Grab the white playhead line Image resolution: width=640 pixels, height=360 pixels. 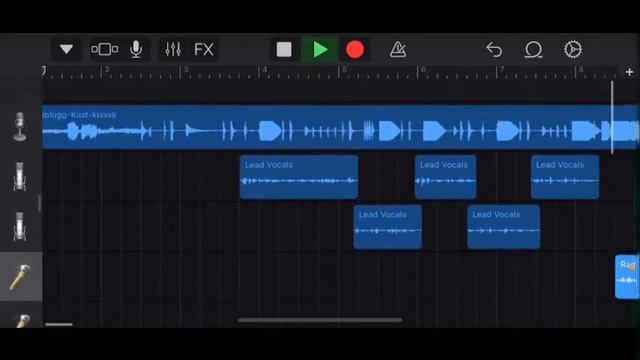tap(612, 117)
